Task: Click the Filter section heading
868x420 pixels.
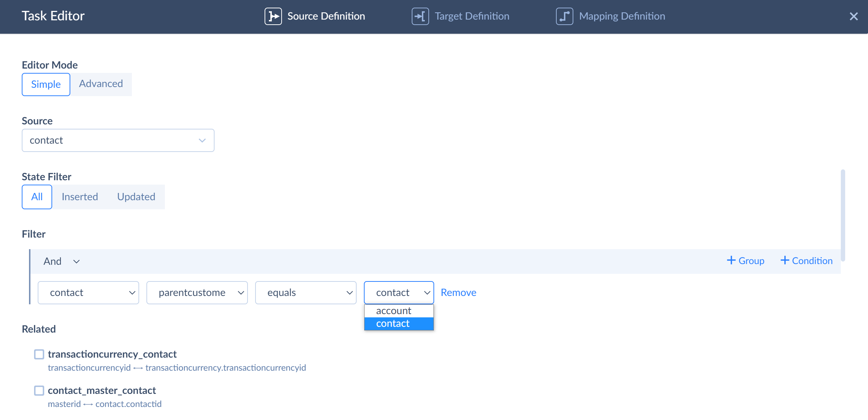Action: [x=34, y=234]
